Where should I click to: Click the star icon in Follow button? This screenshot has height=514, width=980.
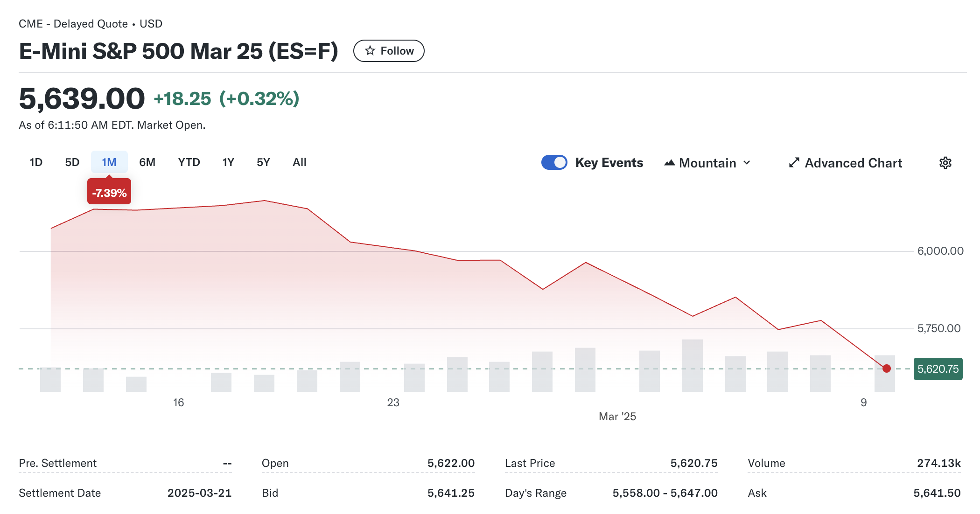coord(370,51)
